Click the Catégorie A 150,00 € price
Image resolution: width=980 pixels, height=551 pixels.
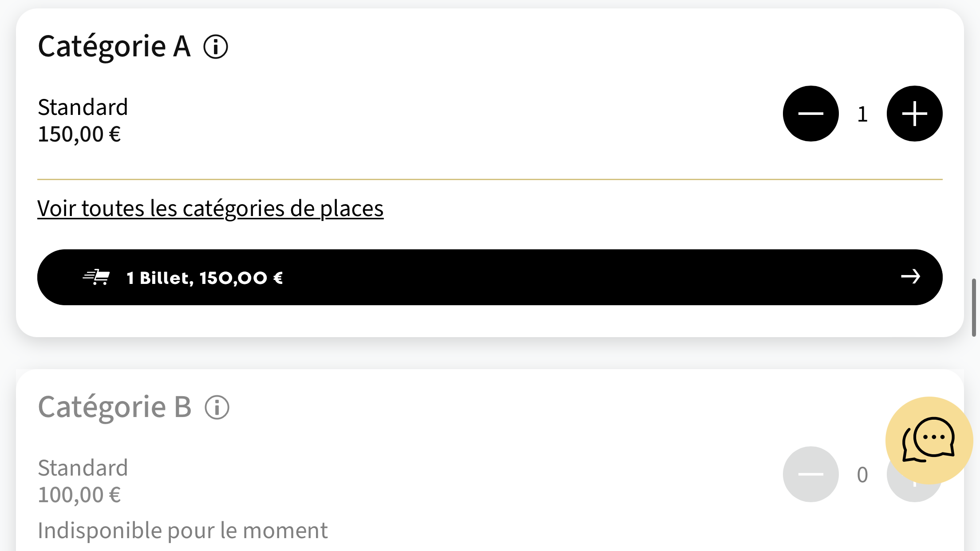(x=79, y=134)
